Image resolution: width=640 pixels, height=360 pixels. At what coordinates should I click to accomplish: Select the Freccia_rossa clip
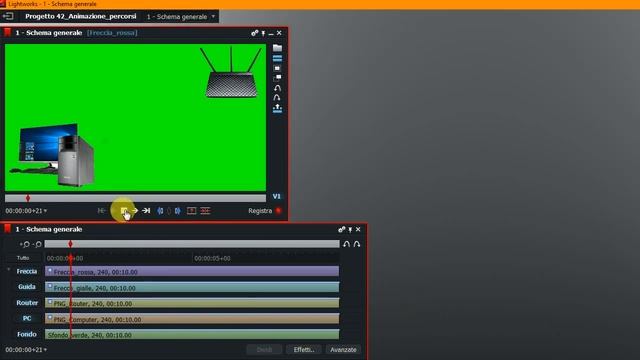tap(192, 271)
